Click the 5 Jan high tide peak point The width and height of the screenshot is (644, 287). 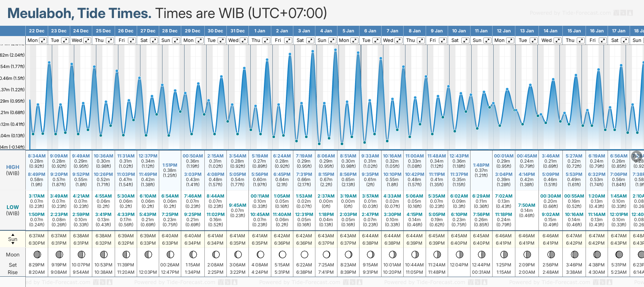click(358, 53)
